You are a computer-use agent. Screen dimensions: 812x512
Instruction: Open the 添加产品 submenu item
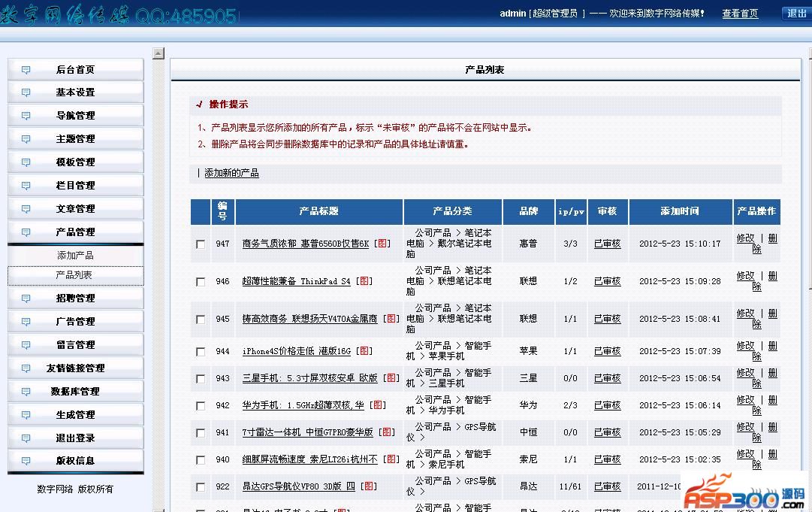(x=75, y=256)
